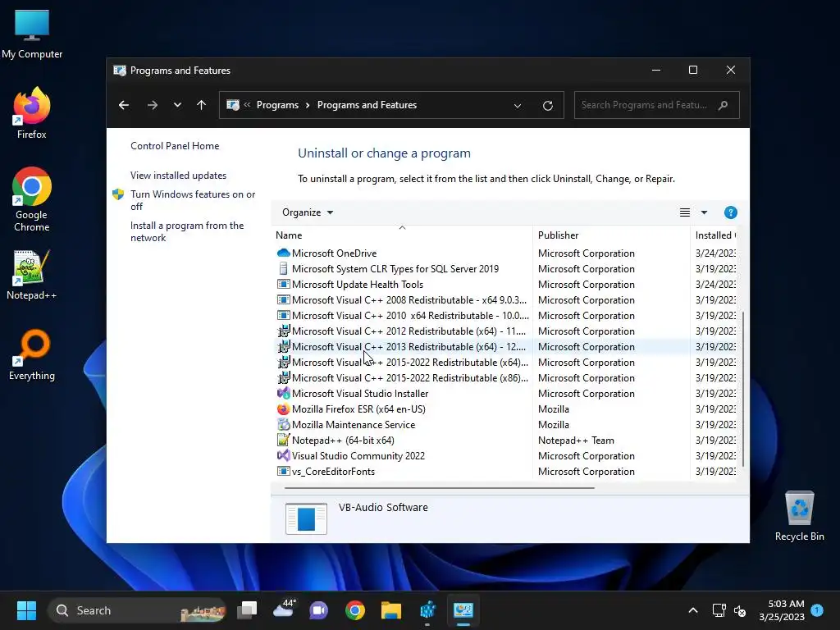Select Microsoft Visual C++ 2013 Redistributable entry

tap(409, 347)
